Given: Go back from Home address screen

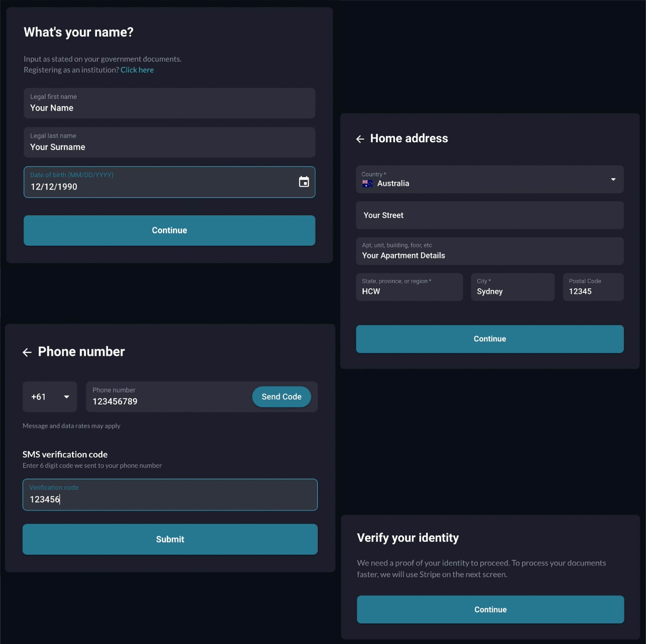Looking at the screenshot, I should 360,139.
